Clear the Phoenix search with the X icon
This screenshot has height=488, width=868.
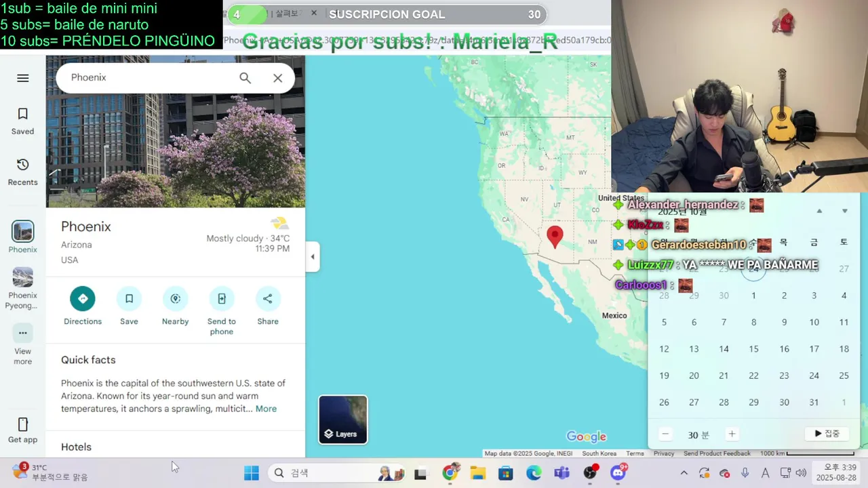click(277, 78)
